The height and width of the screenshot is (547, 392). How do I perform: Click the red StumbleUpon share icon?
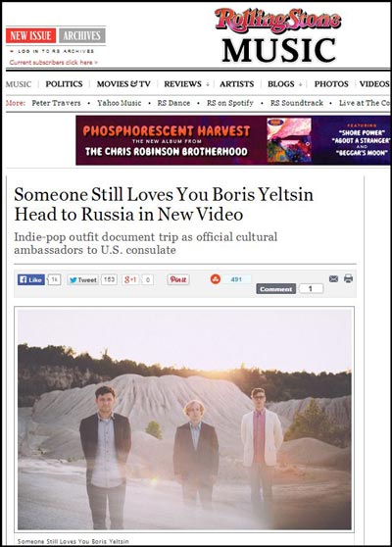point(216,279)
